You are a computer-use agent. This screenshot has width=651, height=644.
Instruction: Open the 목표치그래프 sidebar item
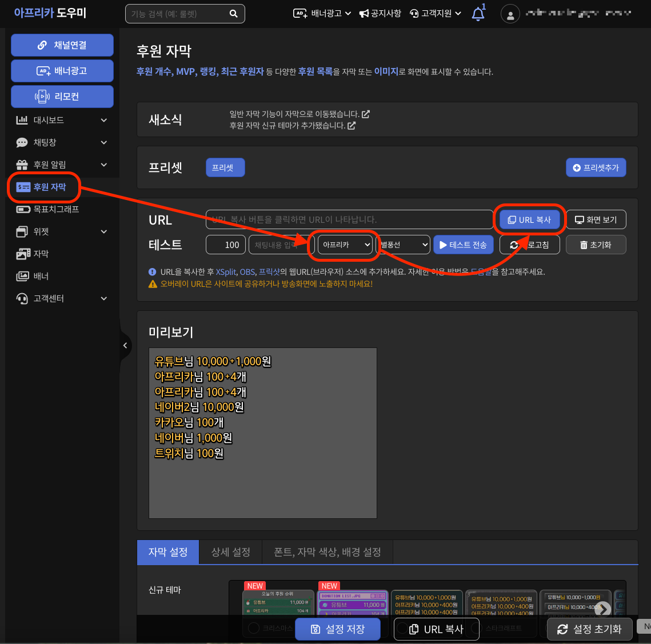click(x=48, y=209)
